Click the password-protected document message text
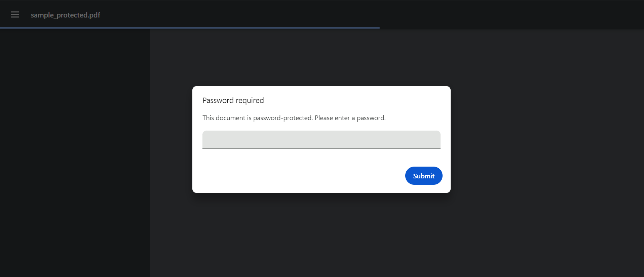644x277 pixels. click(294, 118)
